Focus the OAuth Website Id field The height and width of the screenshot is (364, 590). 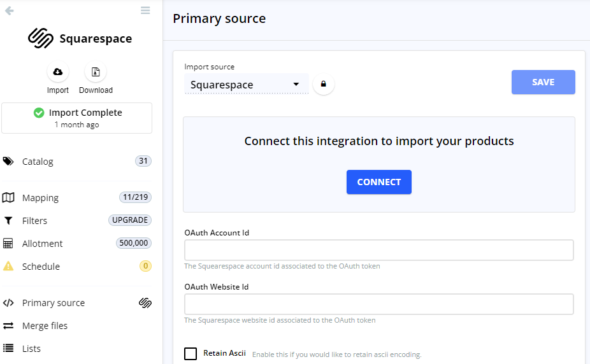pos(379,304)
